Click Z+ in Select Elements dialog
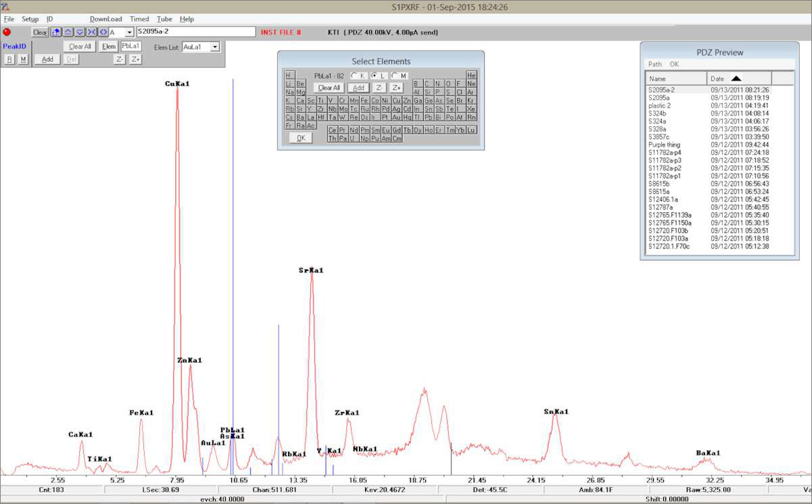This screenshot has height=504, width=812. click(396, 88)
